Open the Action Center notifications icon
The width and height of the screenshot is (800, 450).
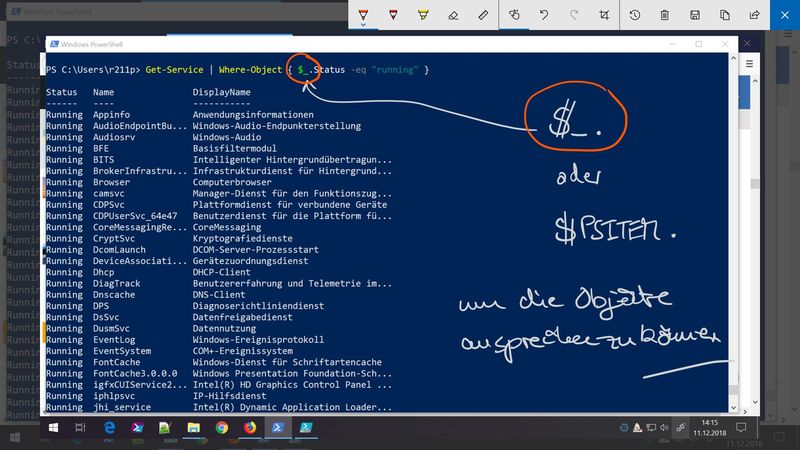coord(741,427)
